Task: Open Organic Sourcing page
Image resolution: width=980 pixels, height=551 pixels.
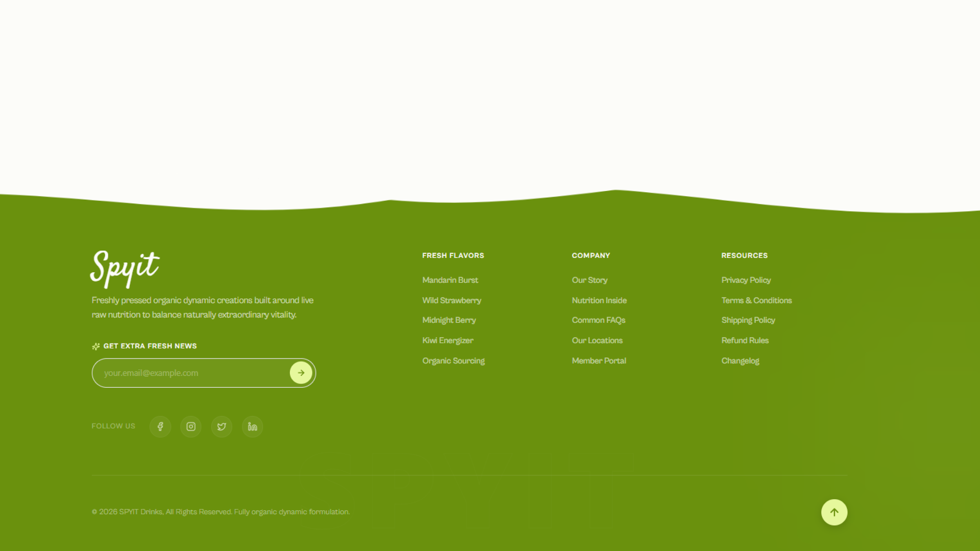Action: [x=453, y=361]
